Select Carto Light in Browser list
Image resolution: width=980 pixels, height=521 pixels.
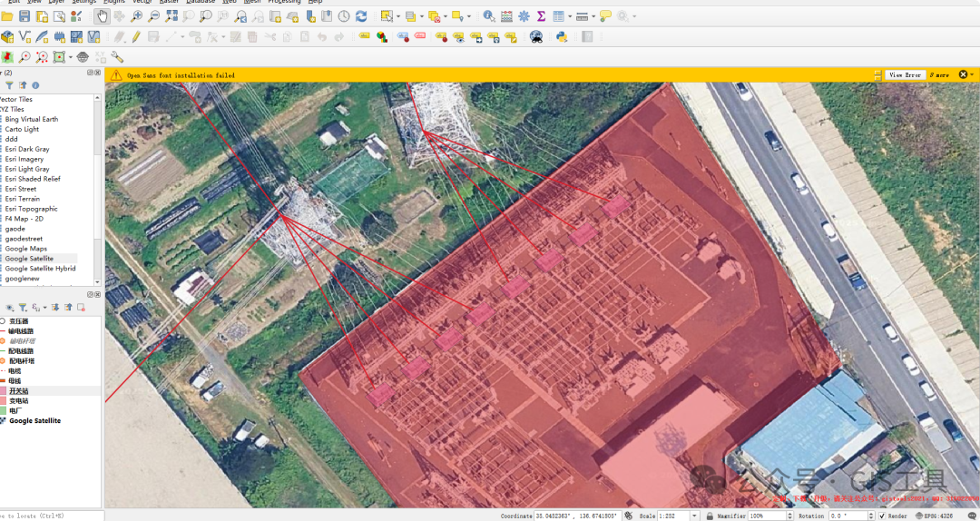pos(22,129)
